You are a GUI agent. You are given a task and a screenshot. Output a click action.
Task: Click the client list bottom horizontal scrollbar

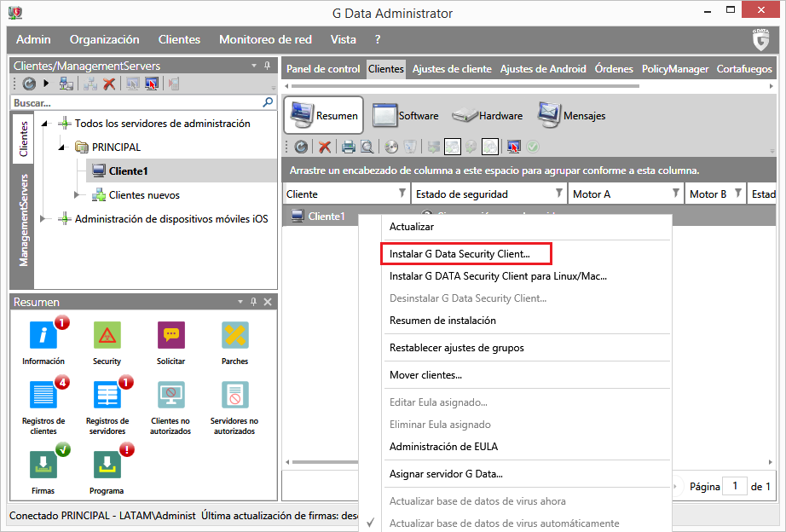click(325, 462)
